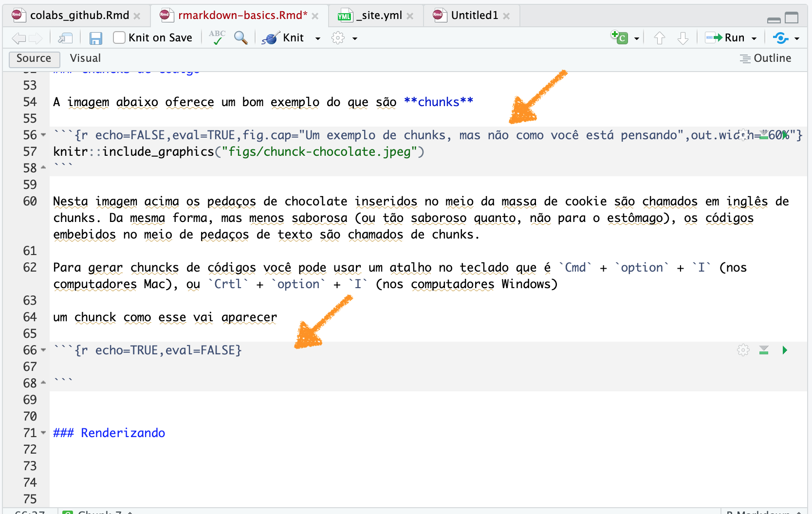Minimize the source pane

[x=774, y=19]
